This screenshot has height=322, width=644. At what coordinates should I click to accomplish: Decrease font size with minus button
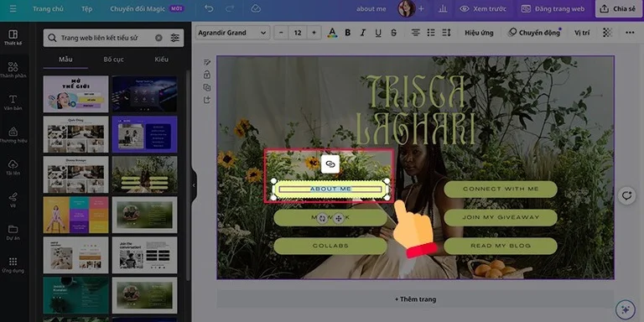point(281,33)
